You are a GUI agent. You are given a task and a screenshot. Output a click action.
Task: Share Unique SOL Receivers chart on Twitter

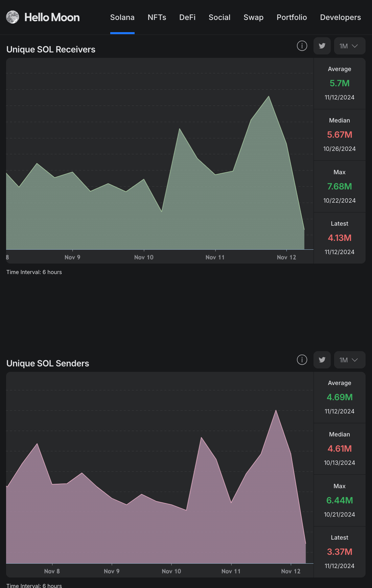click(322, 46)
